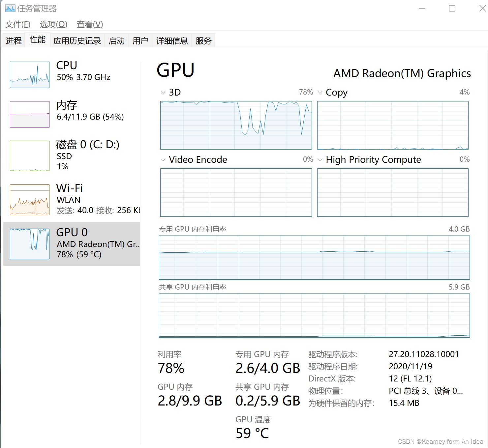Click the 磁盘 0 (C: D:) label
This screenshot has height=448, width=488.
pos(88,145)
